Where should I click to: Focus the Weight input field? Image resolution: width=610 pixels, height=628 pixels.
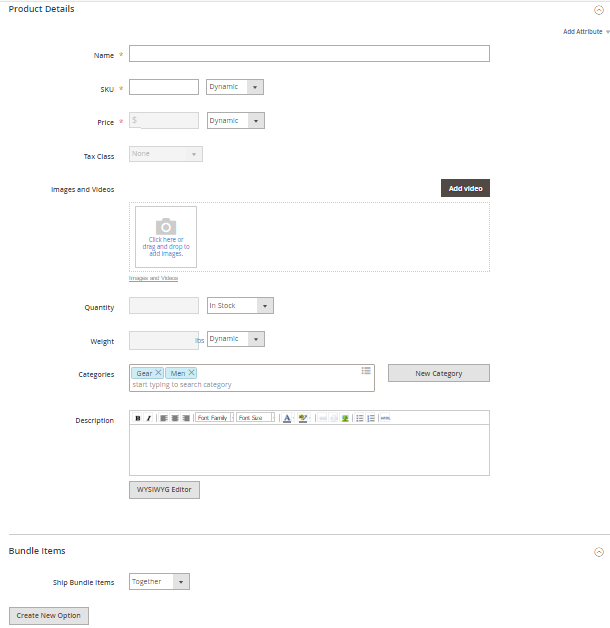pos(164,340)
